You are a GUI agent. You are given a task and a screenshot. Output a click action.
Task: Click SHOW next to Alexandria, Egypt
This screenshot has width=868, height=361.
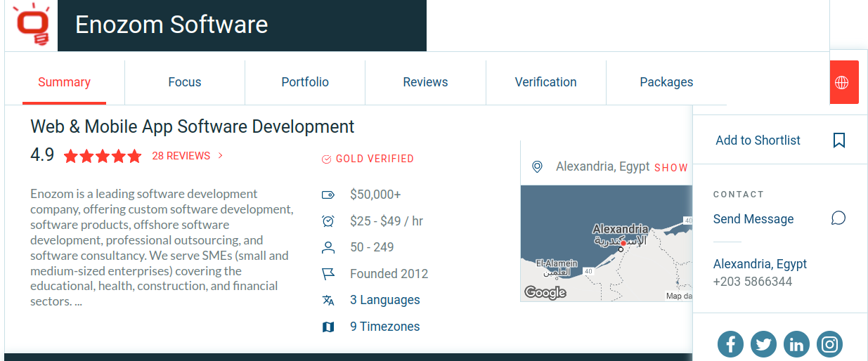[x=671, y=168]
